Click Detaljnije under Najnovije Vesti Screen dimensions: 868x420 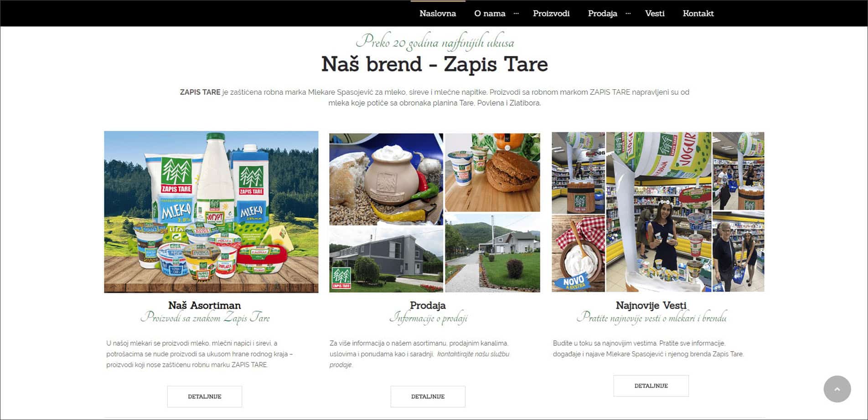[x=651, y=386]
